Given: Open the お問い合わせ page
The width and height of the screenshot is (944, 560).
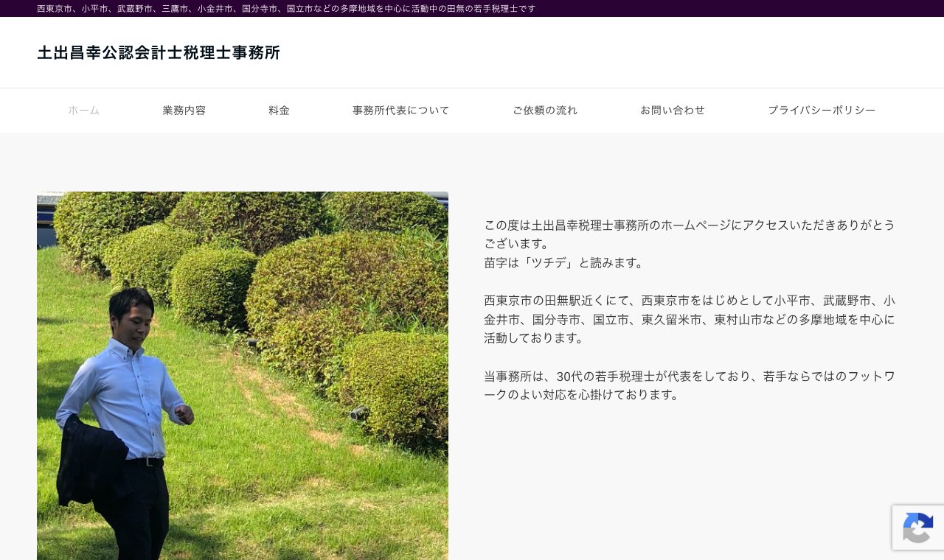Looking at the screenshot, I should [673, 111].
